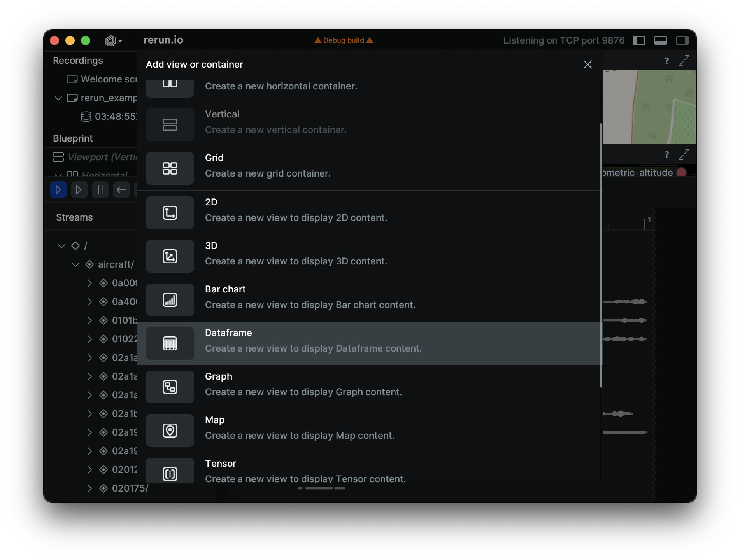Screen dimensions: 740x560
Task: Expand the 02a1b aircraft entity
Action: [x=89, y=414]
